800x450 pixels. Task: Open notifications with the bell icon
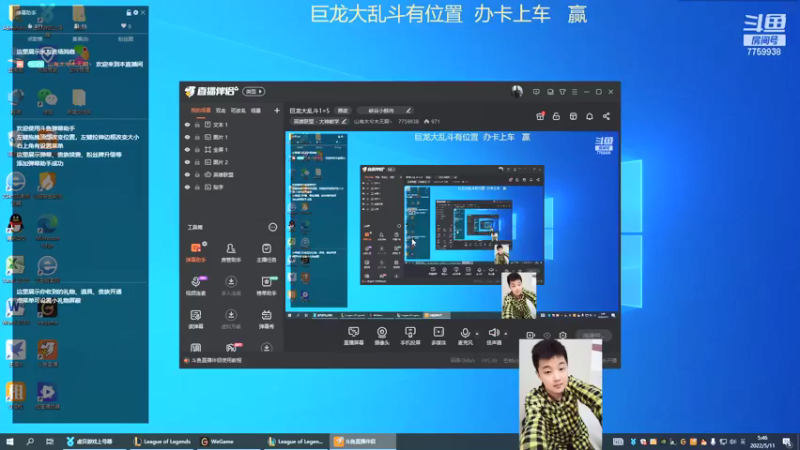click(x=589, y=116)
